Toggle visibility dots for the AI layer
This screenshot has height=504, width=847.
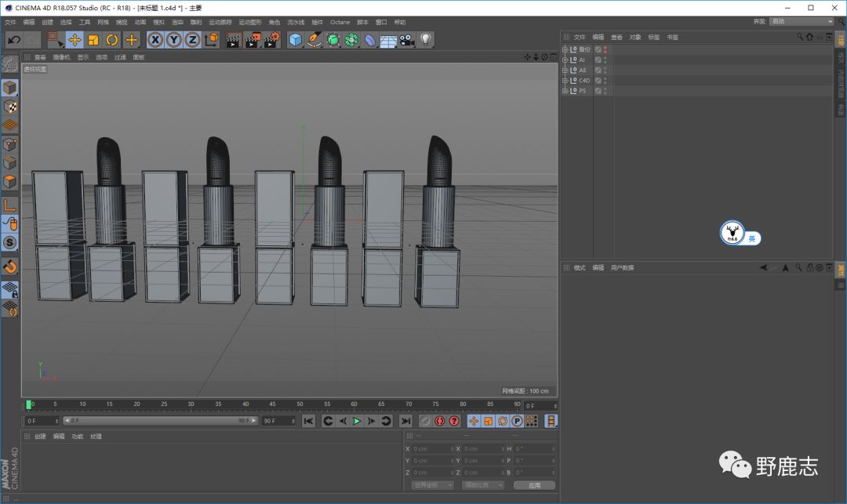pos(605,60)
